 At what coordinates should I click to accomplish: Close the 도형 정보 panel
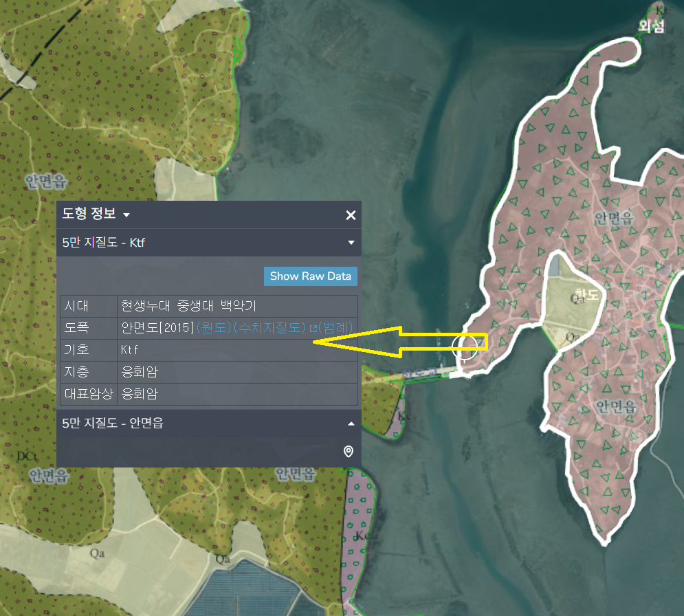(x=351, y=215)
